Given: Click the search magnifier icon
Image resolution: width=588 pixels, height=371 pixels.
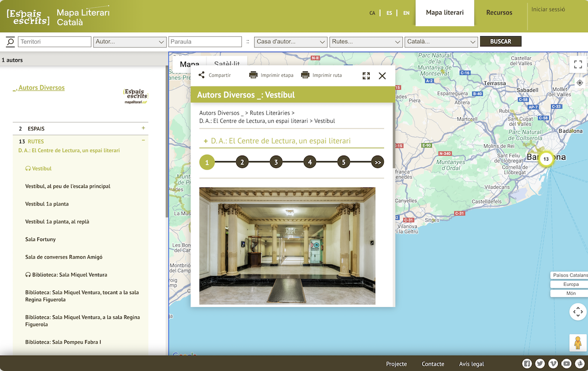Looking at the screenshot, I should pos(10,42).
